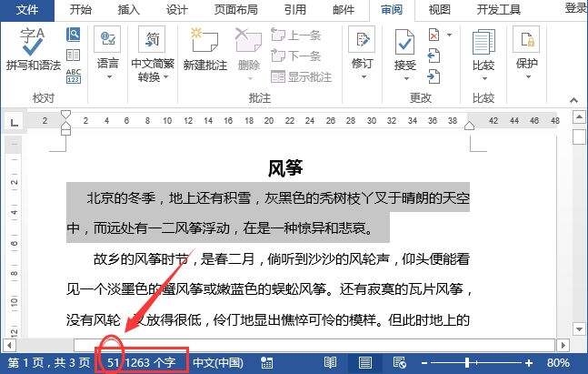Open the Language (语言) menu button
Image resolution: width=588 pixels, height=374 pixels.
tap(107, 53)
